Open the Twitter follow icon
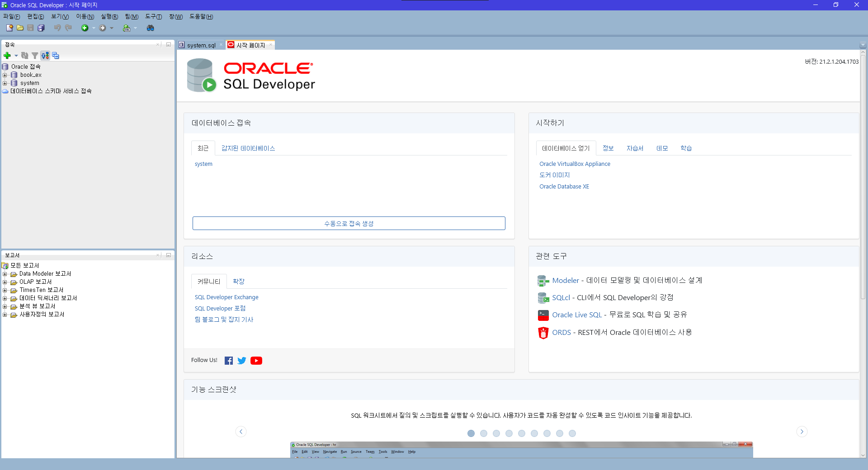This screenshot has width=868, height=470. point(242,361)
